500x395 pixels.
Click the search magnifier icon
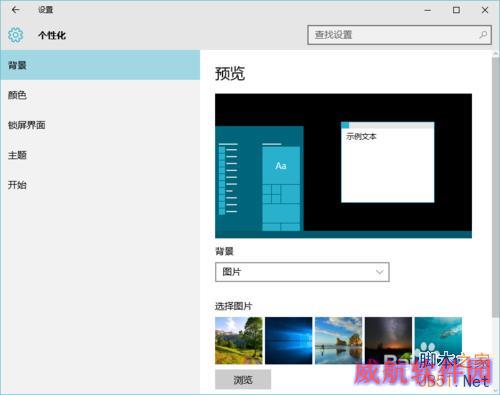[483, 35]
